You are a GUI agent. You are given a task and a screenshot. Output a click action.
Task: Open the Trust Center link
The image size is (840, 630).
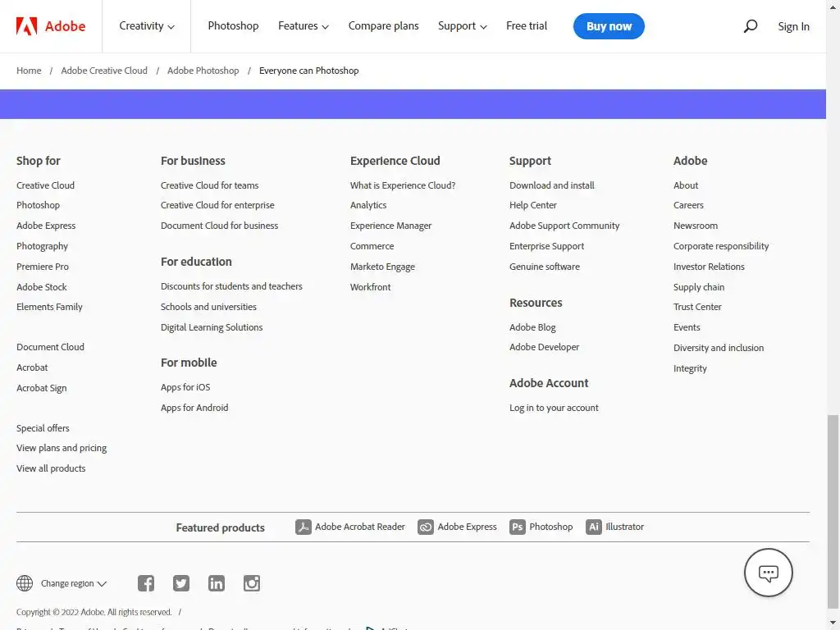(x=697, y=307)
